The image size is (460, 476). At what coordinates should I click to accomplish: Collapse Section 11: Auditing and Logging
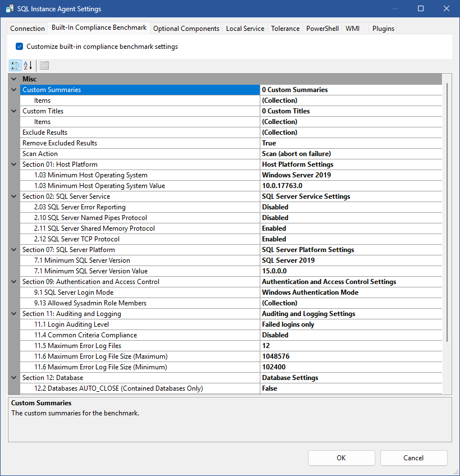pyautogui.click(x=14, y=314)
